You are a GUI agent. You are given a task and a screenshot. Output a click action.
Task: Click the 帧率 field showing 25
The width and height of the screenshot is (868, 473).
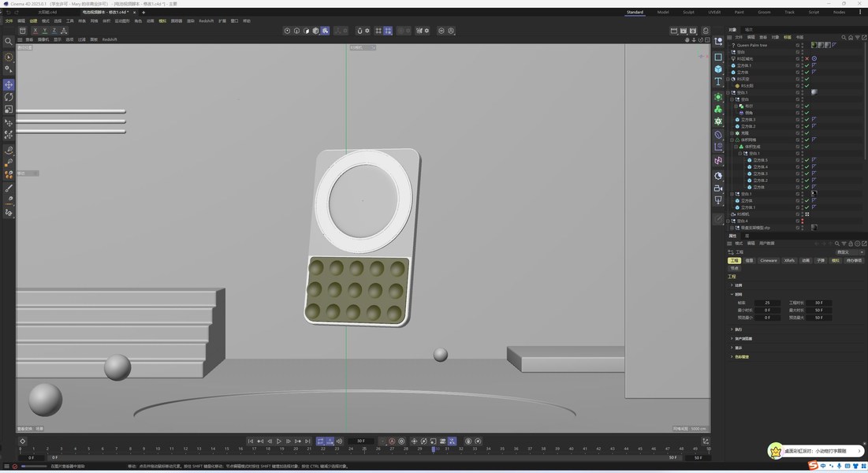coord(767,303)
